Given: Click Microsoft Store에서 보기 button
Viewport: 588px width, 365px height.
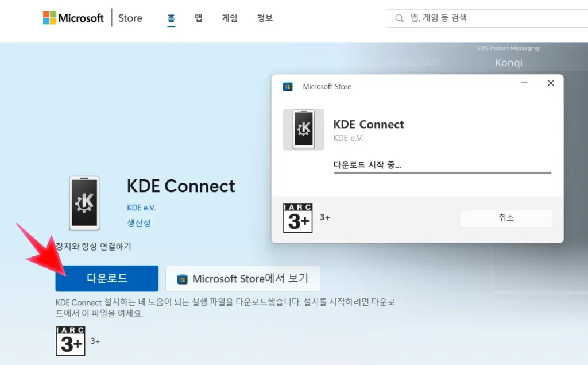Looking at the screenshot, I should tap(243, 279).
